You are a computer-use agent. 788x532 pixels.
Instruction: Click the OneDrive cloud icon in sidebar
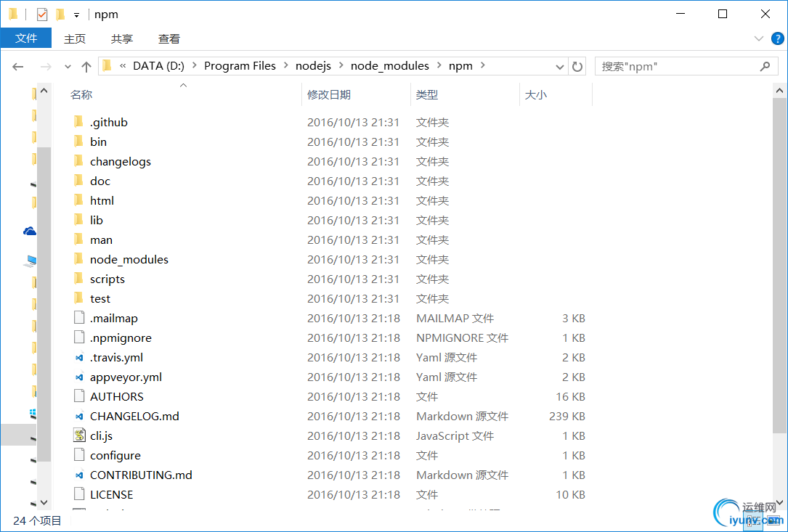click(30, 231)
